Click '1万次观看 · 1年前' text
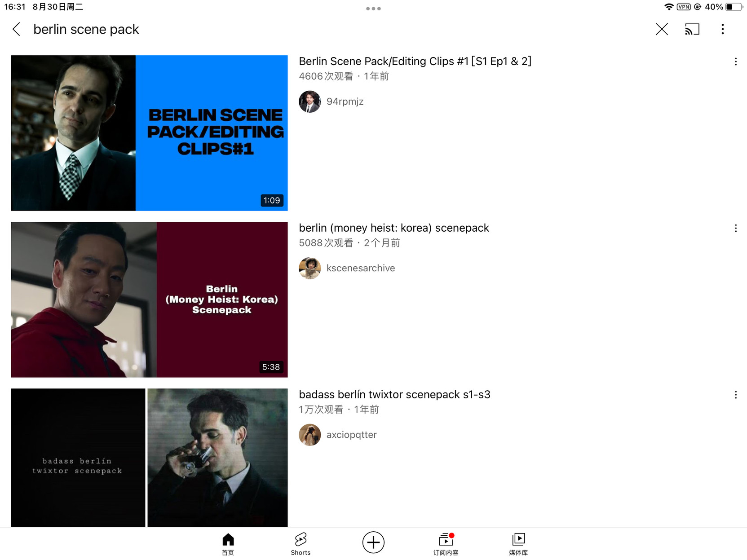Viewport: 747px width, 560px height. [x=339, y=410]
